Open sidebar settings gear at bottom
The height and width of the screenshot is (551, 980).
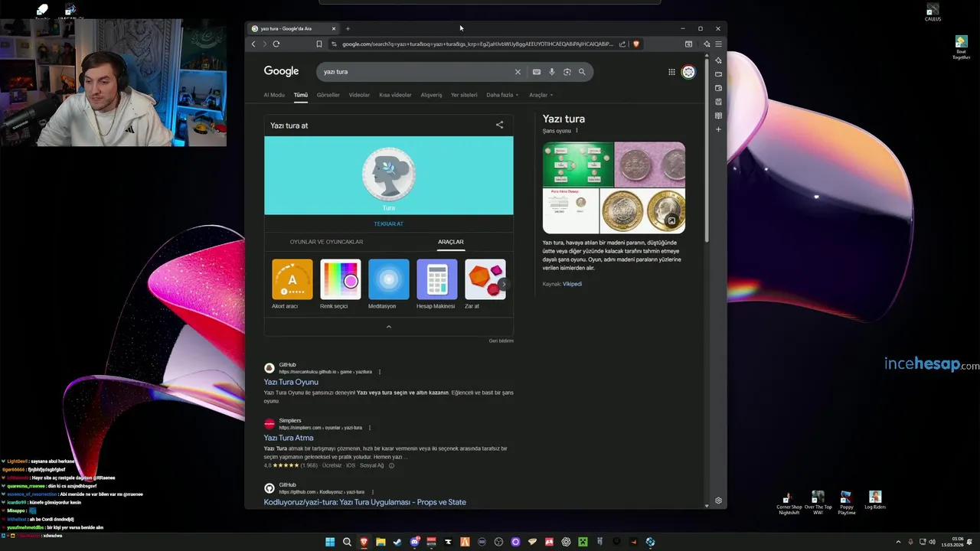point(718,500)
